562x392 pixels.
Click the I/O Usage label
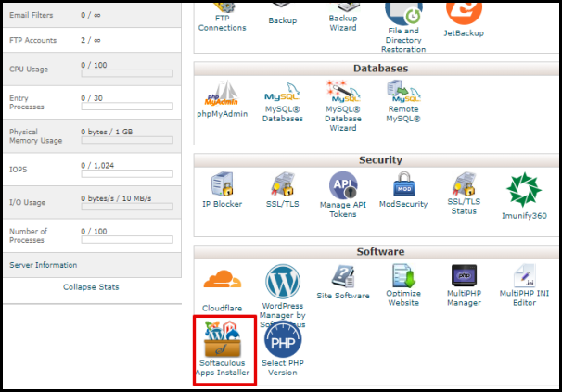tap(27, 202)
